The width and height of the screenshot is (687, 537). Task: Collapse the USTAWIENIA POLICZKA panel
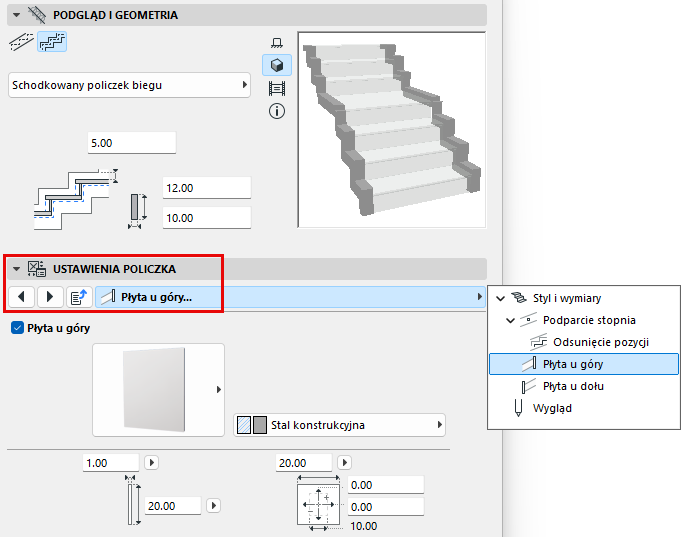[16, 268]
